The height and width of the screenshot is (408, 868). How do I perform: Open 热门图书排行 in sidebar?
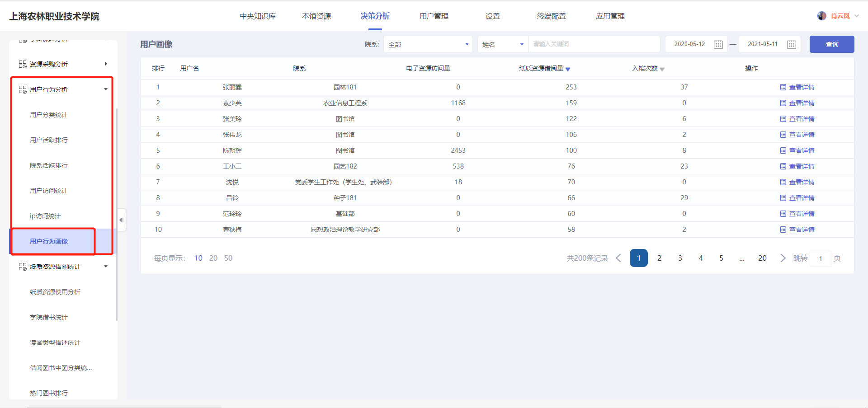49,393
